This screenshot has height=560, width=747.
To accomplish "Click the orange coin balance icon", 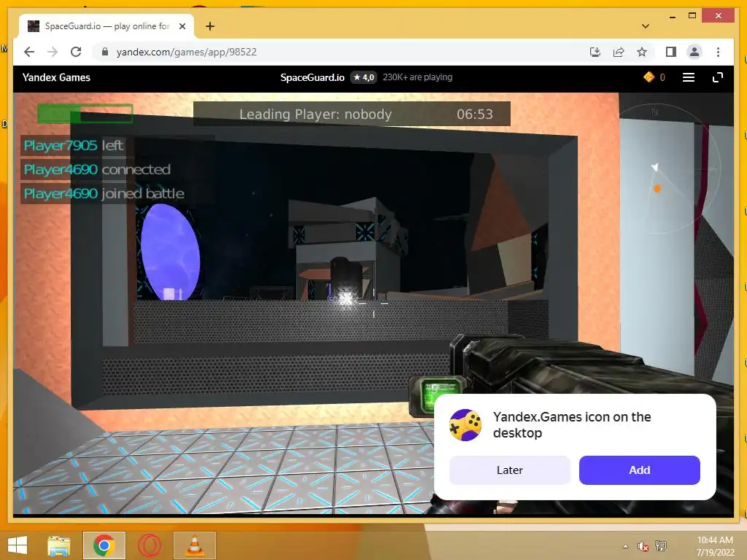I will point(649,77).
